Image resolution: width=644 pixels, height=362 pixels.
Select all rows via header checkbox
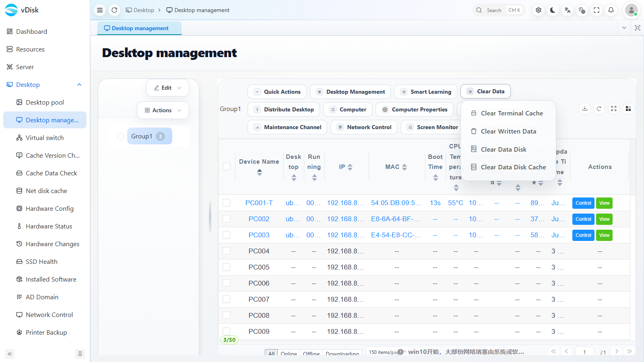(x=227, y=167)
